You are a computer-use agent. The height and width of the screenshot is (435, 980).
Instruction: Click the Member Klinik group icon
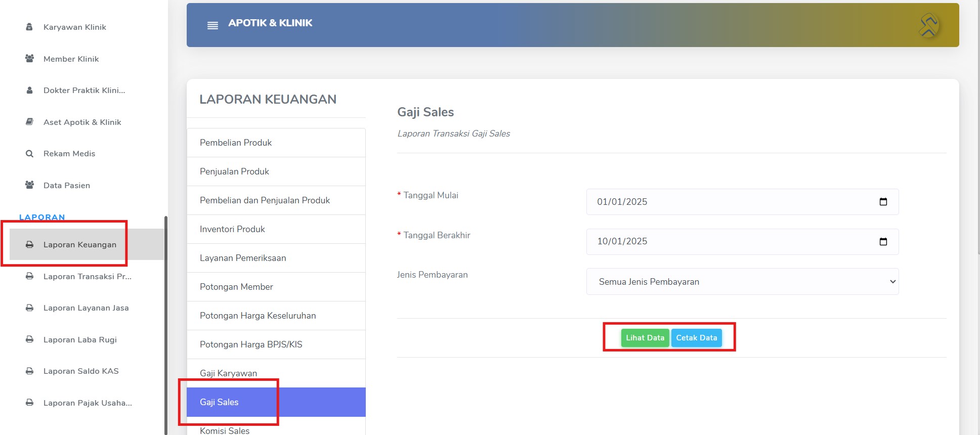pyautogui.click(x=29, y=59)
